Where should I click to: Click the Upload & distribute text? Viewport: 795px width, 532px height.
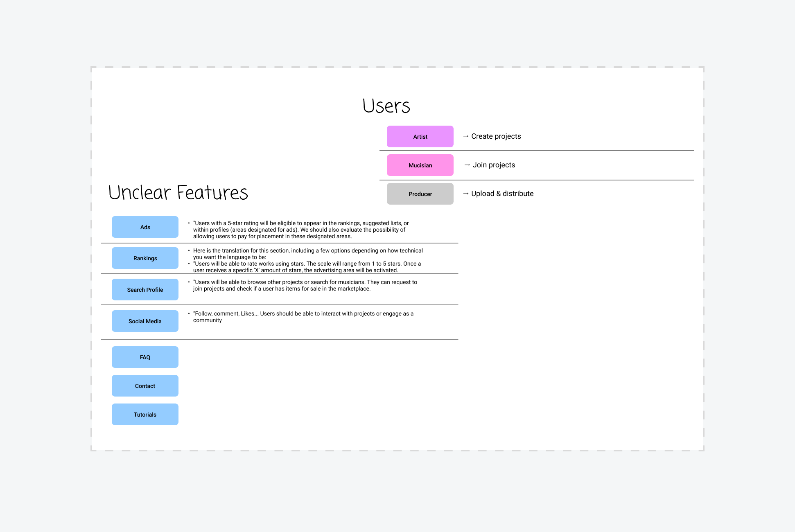502,194
